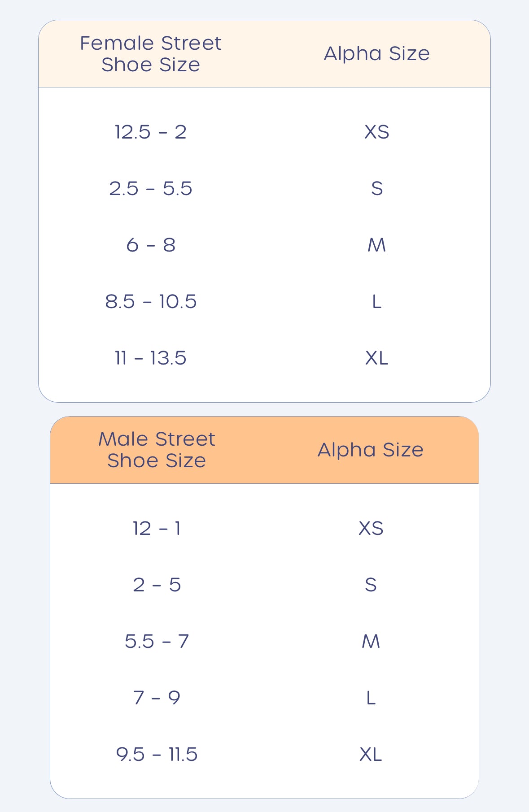
Task: Pick the 7 - 9 male size range
Action: 157,698
